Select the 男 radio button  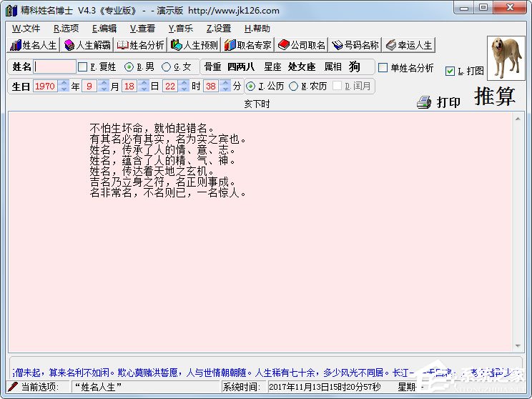pos(129,67)
